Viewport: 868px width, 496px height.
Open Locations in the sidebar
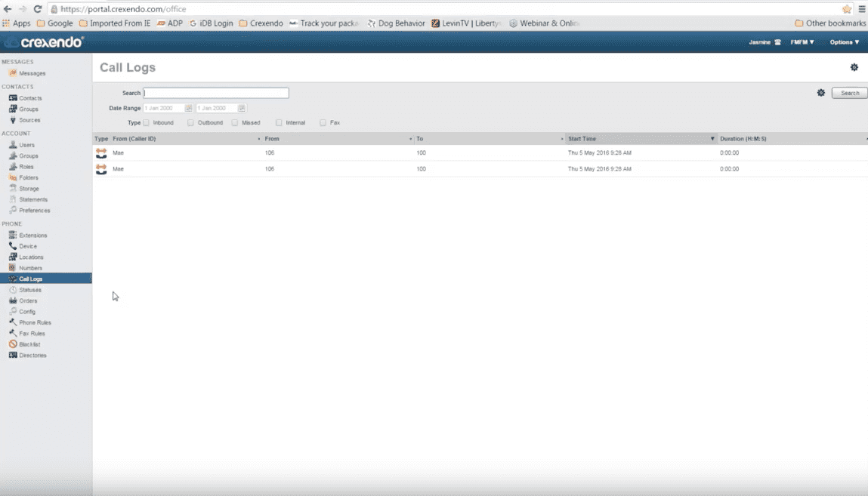point(31,257)
